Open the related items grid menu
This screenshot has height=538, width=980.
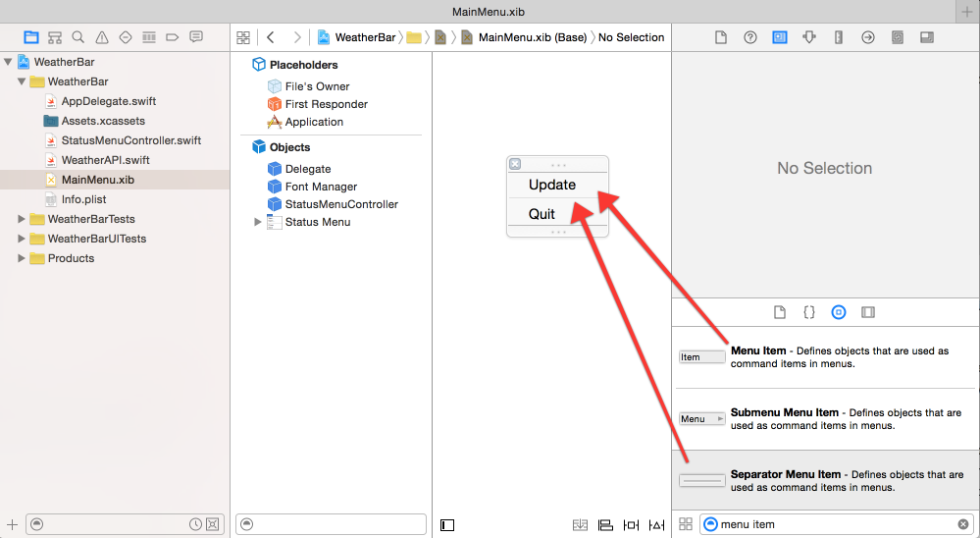point(243,37)
